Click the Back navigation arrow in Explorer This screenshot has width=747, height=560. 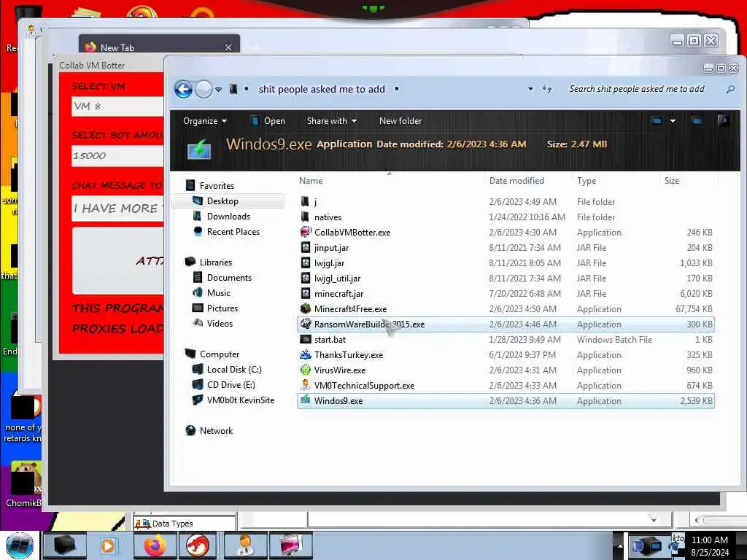click(183, 89)
